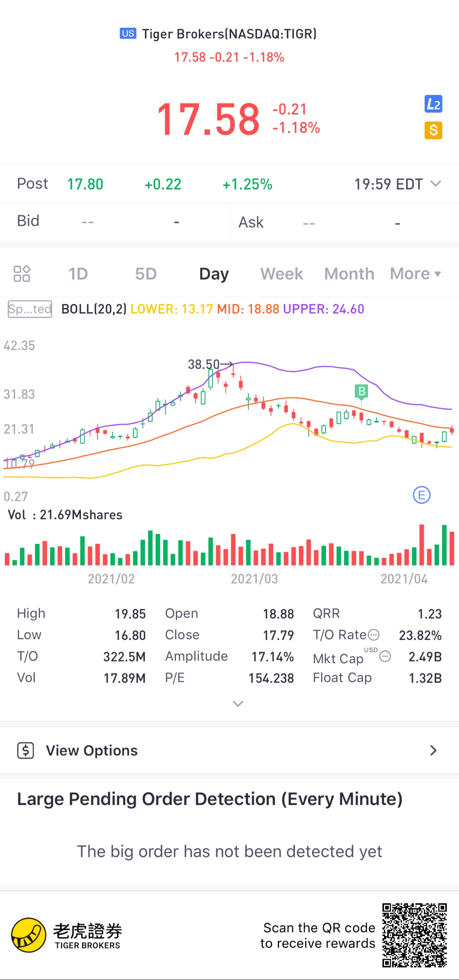Tap the View Options dollar icon

tap(26, 750)
